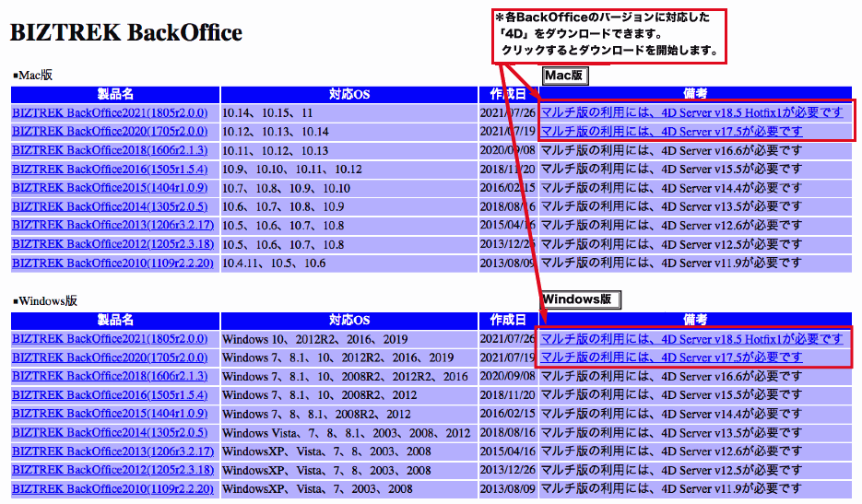This screenshot has height=504, width=862.
Task: Download Windows BackOffice2018 (1606r2.1.3)
Action: click(x=110, y=376)
